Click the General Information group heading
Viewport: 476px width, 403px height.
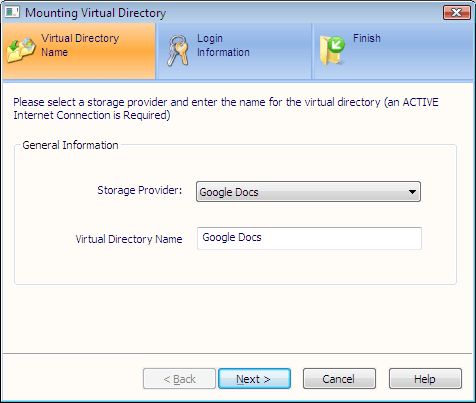(70, 145)
